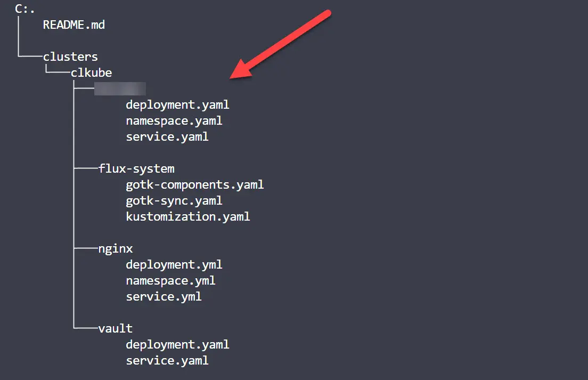Open the namespace.yaml file

(174, 120)
